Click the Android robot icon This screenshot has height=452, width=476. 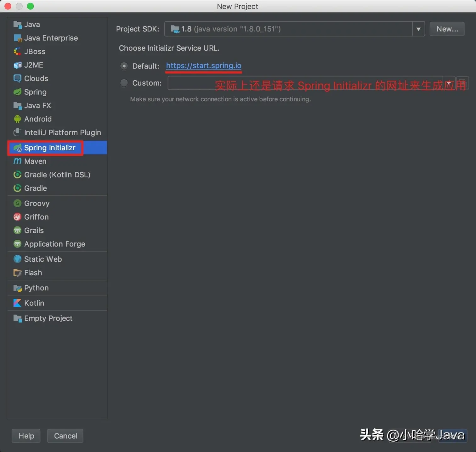click(18, 119)
